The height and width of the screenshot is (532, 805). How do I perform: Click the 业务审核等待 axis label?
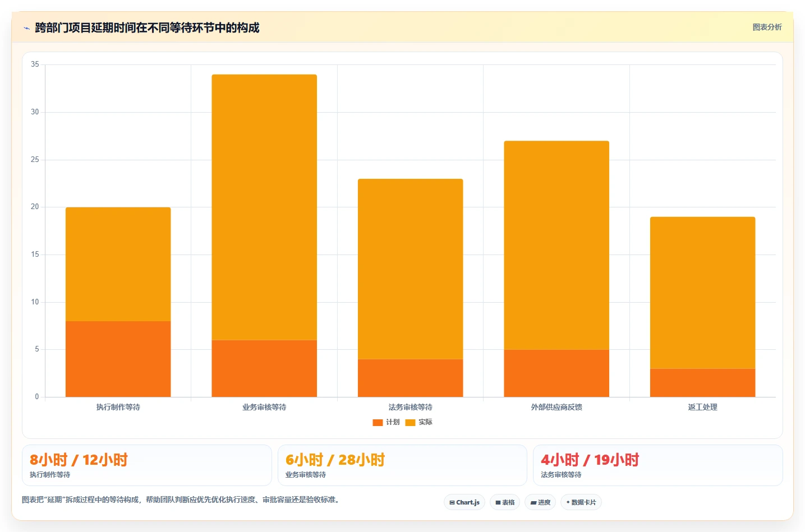[264, 407]
